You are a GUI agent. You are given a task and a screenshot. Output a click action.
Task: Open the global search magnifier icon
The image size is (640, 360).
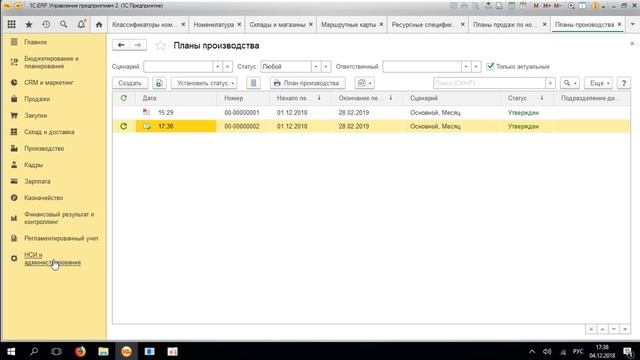pyautogui.click(x=63, y=24)
